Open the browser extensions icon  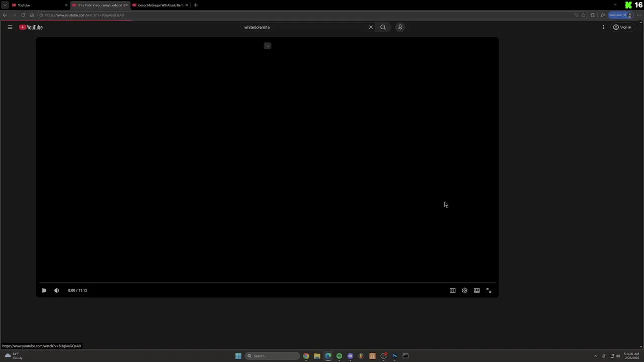[x=593, y=15]
